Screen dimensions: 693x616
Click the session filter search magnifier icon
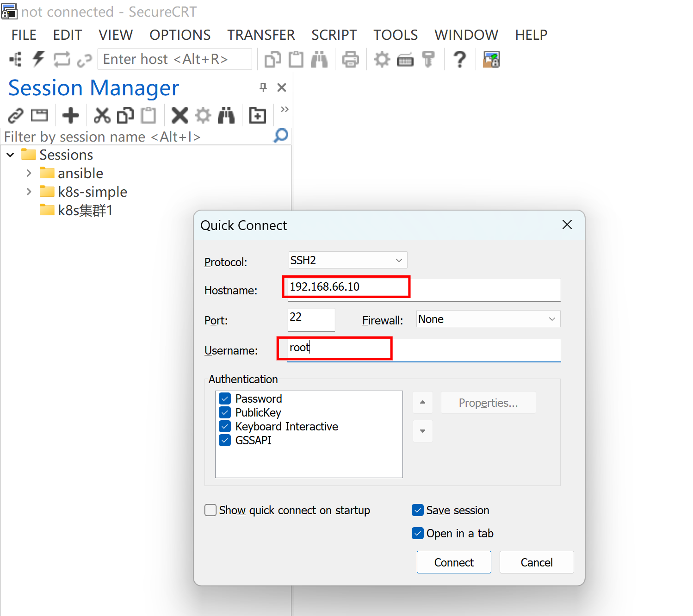click(x=281, y=136)
